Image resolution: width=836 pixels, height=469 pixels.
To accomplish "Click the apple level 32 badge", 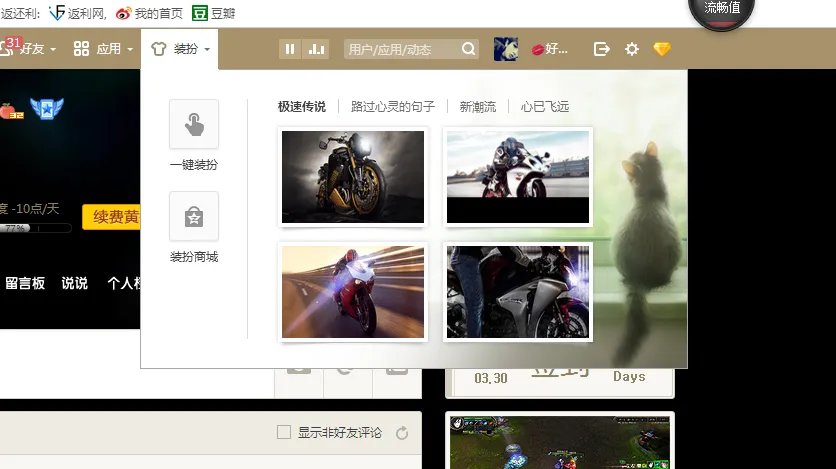I will [x=11, y=111].
